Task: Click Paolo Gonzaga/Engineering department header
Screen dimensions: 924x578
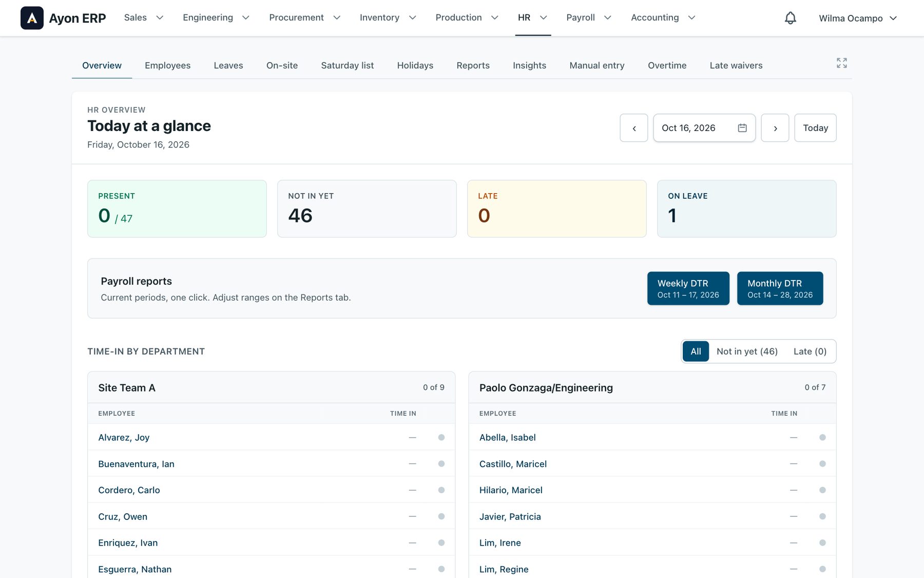Action: (652, 387)
